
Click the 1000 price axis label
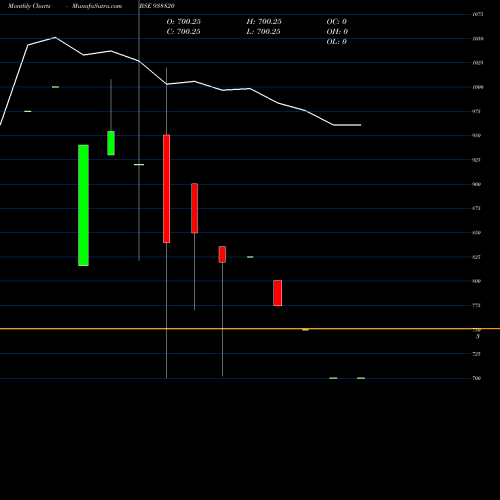(x=478, y=87)
